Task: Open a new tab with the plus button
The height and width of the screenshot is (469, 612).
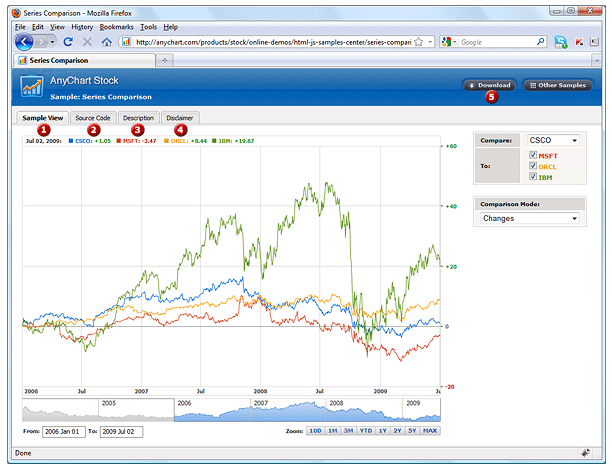Action: point(164,60)
